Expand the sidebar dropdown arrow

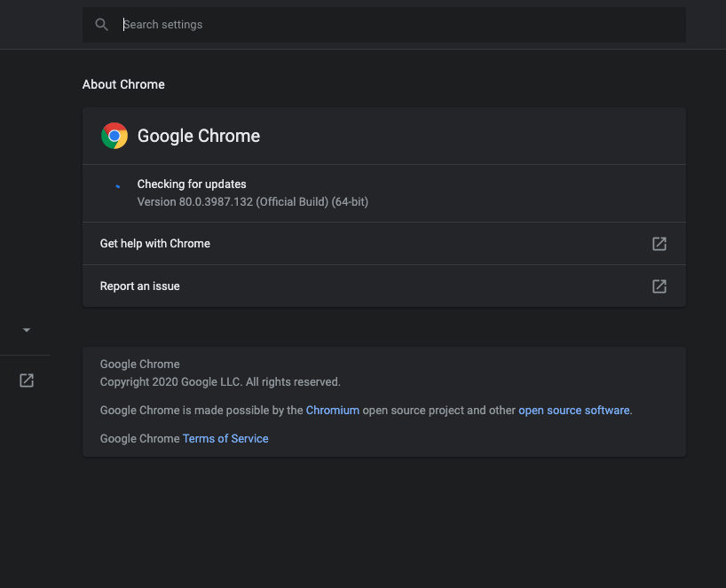point(27,330)
